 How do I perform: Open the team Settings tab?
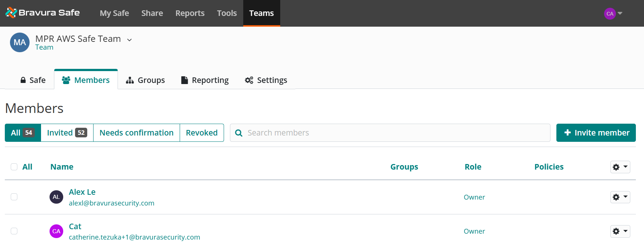click(x=266, y=80)
